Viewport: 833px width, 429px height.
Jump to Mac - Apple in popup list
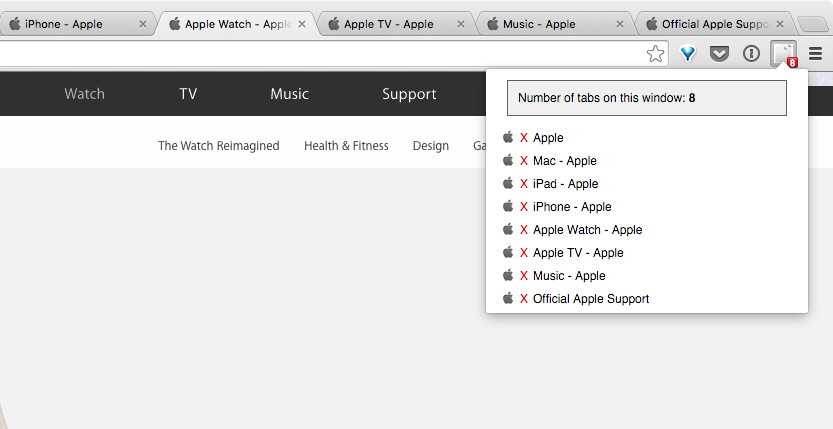[565, 161]
